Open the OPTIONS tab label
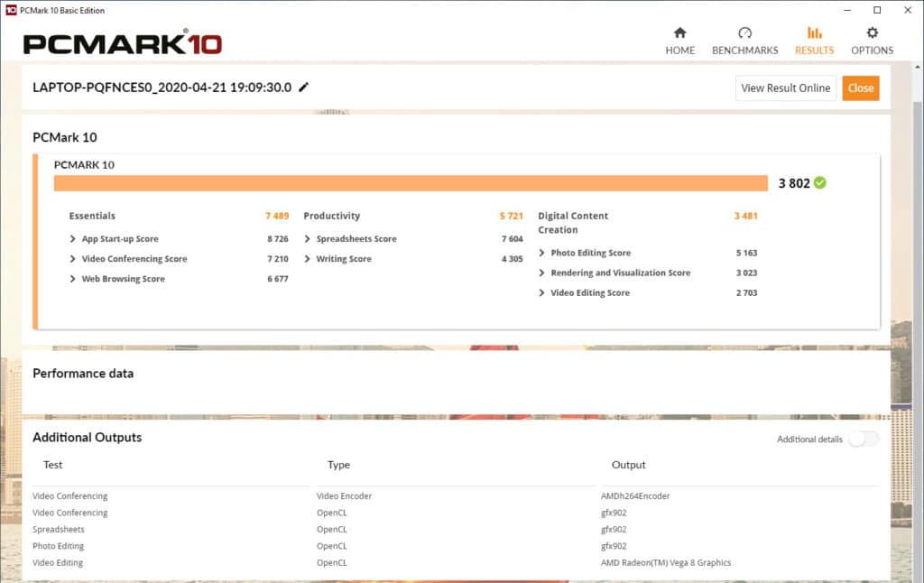 click(x=873, y=51)
